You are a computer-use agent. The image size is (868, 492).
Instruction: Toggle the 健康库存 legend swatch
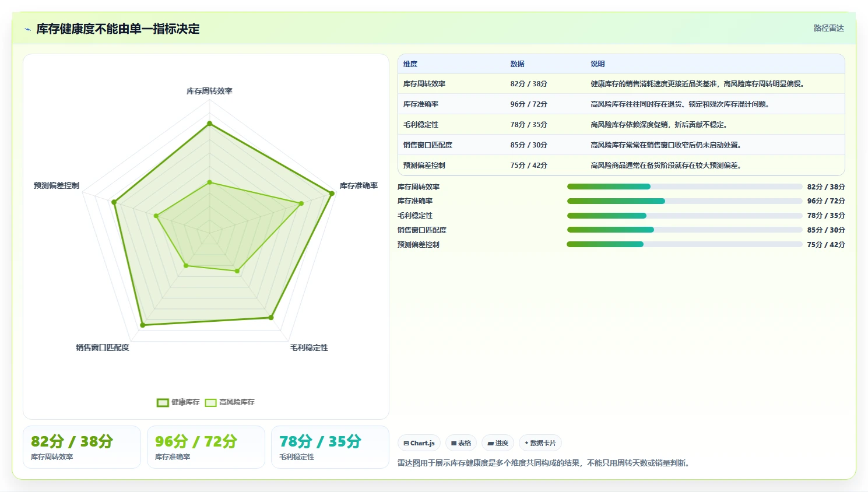[x=163, y=402]
